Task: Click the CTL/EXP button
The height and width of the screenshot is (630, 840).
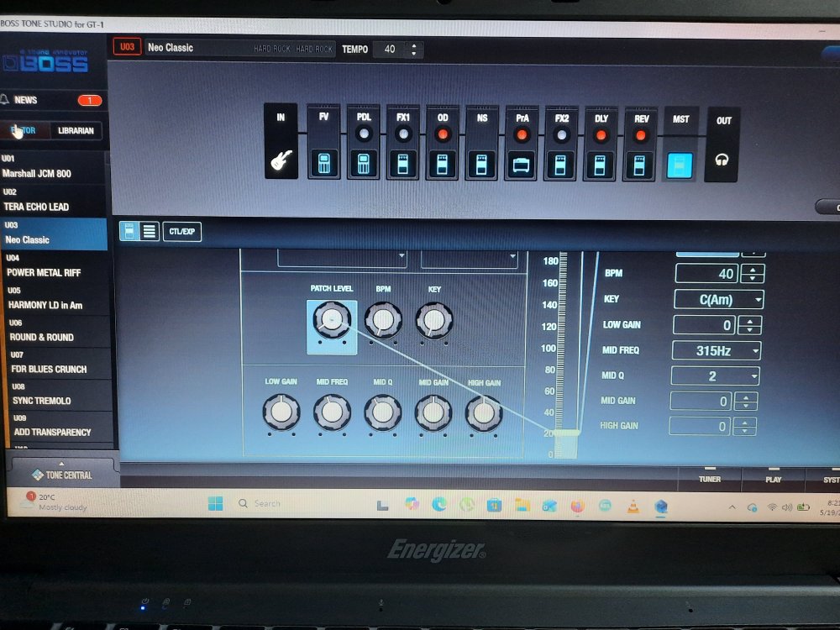Action: click(x=182, y=232)
